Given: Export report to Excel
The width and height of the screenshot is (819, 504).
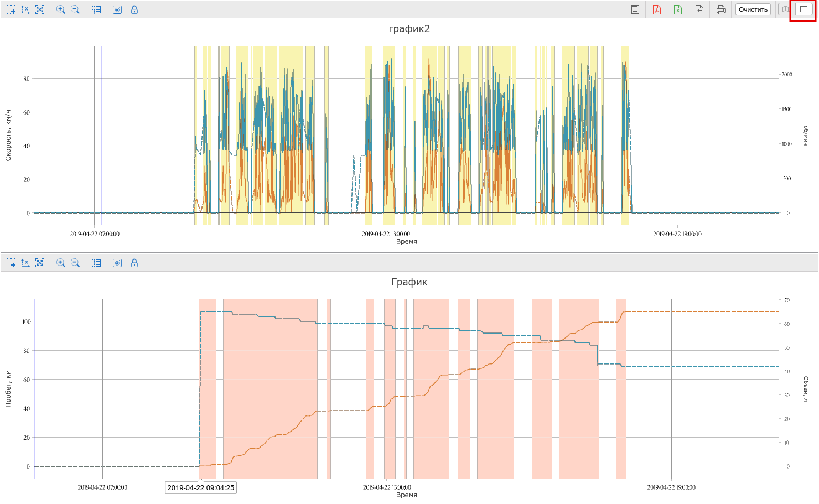Looking at the screenshot, I should [678, 9].
